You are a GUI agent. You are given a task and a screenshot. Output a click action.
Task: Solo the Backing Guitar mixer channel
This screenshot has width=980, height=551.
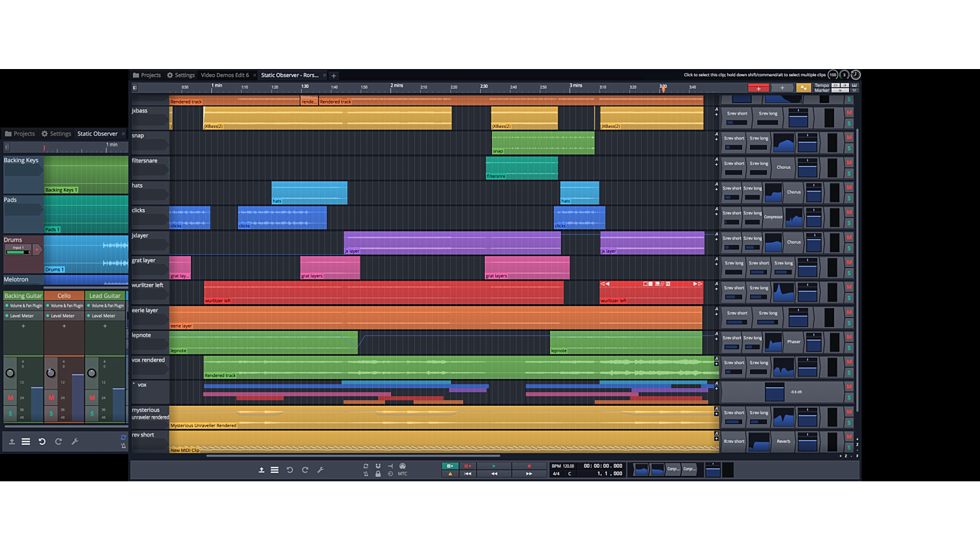pos(10,413)
